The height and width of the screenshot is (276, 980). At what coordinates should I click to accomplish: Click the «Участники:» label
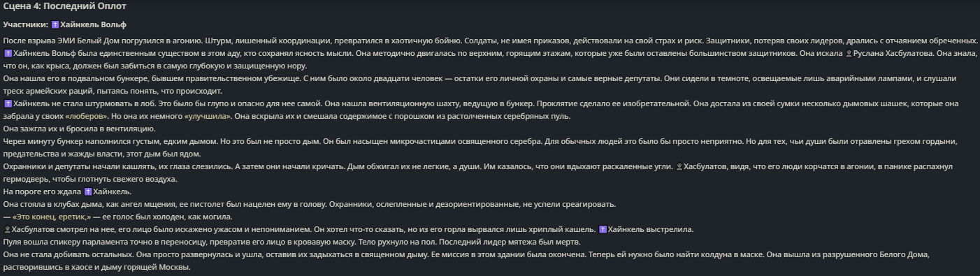pos(26,25)
